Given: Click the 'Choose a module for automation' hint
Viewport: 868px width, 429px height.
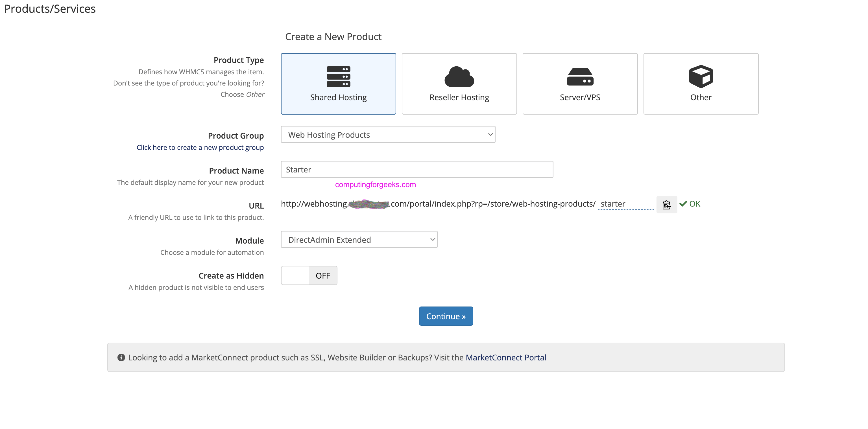Looking at the screenshot, I should point(212,253).
